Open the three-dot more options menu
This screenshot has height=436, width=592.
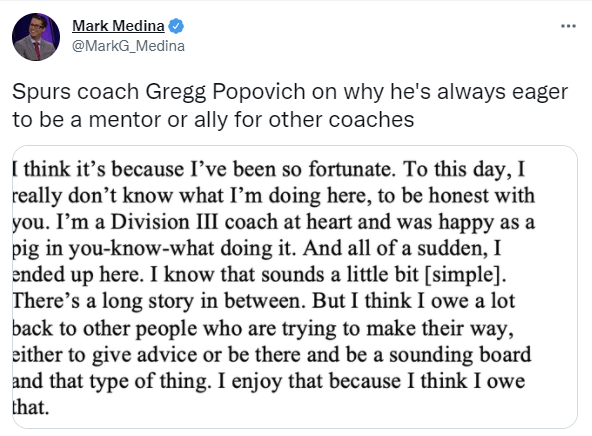(568, 26)
